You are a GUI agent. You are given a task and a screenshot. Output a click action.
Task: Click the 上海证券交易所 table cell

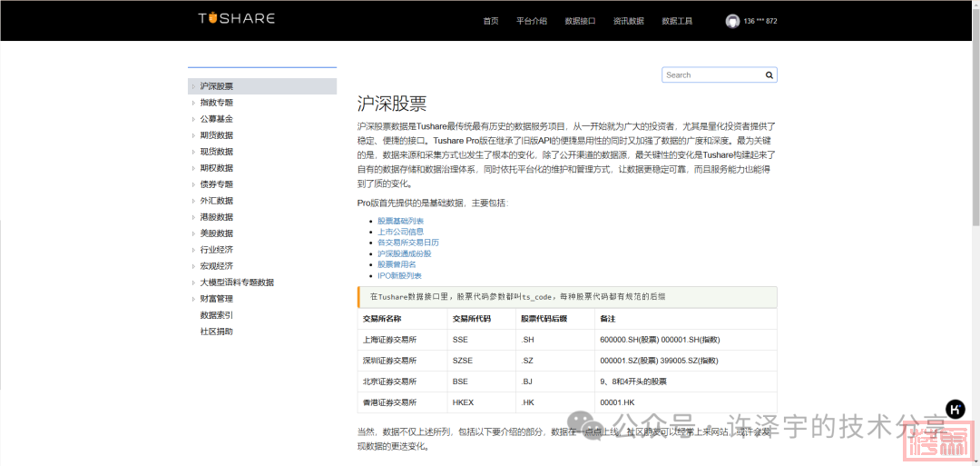pyautogui.click(x=402, y=340)
